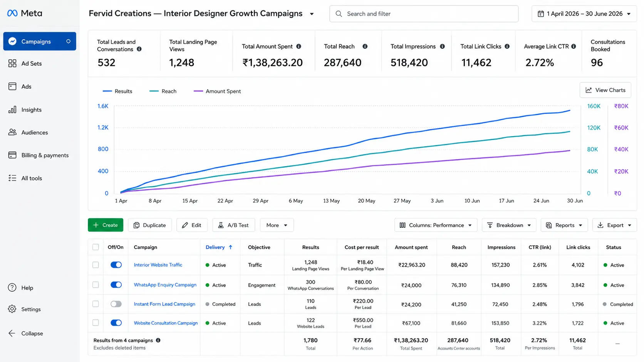Open the Fervid Creations account dropdown arrow
This screenshot has height=362, width=644.
coord(312,14)
